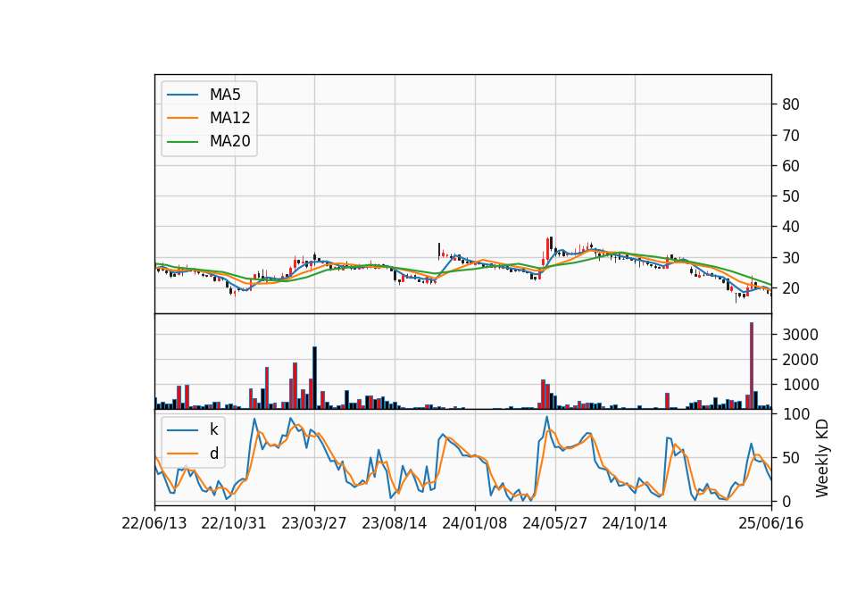
Task: Click the price axis value 60
Action: tap(790, 166)
